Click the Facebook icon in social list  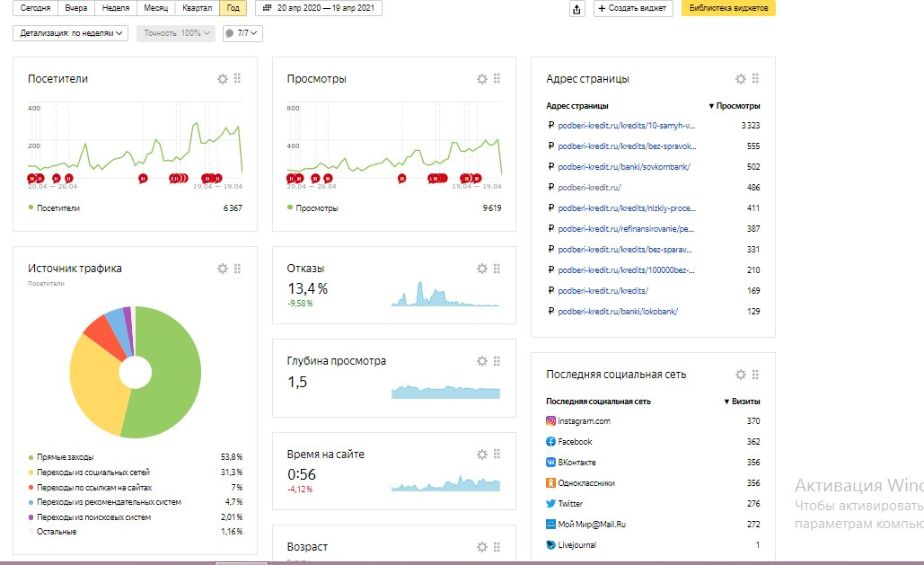coord(550,442)
